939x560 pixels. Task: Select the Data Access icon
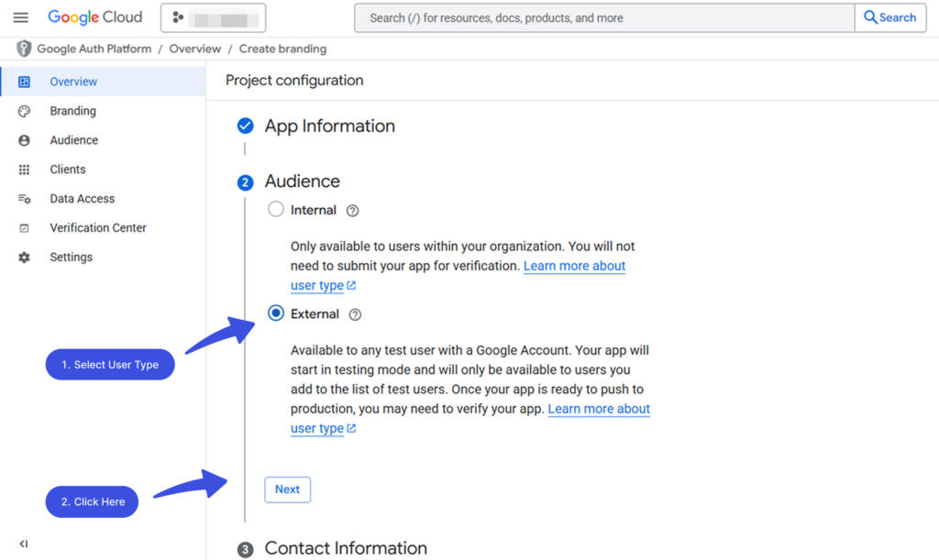(x=23, y=198)
